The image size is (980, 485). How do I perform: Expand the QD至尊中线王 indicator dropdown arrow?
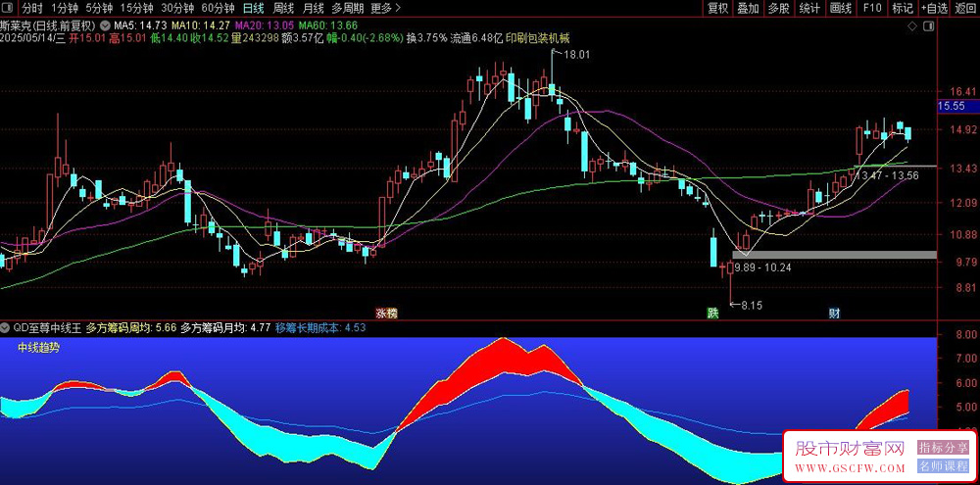[5, 327]
